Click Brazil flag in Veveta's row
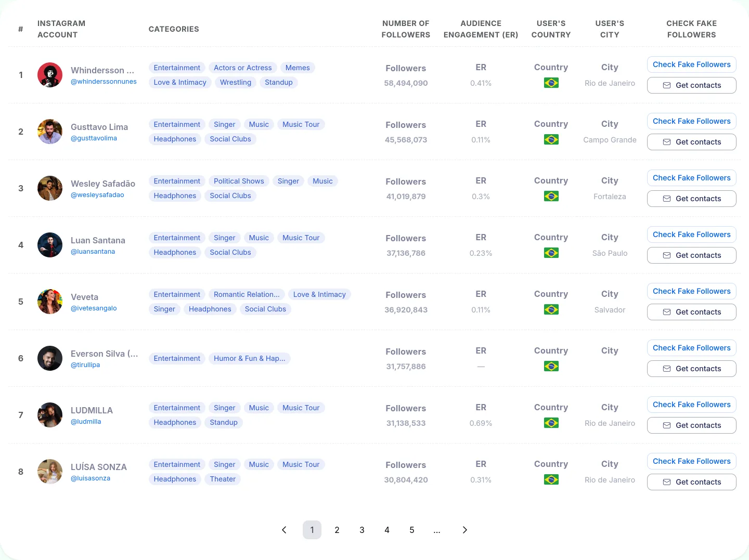The width and height of the screenshot is (749, 560). tap(551, 309)
